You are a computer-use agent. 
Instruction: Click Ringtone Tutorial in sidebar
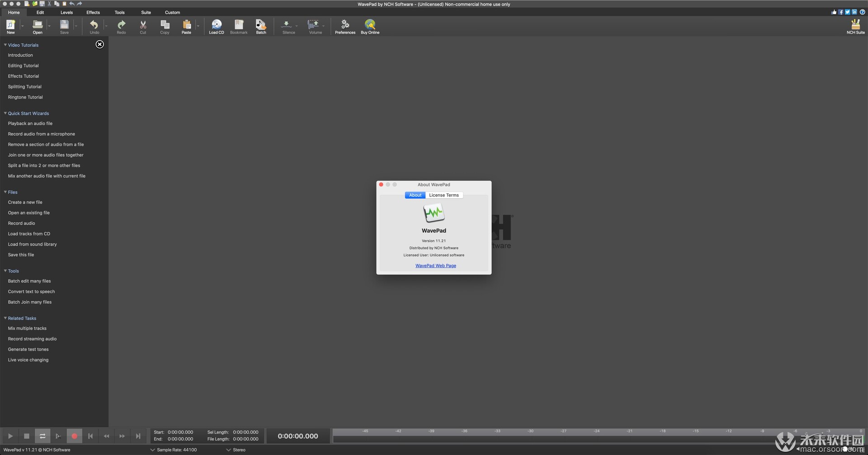pos(25,97)
